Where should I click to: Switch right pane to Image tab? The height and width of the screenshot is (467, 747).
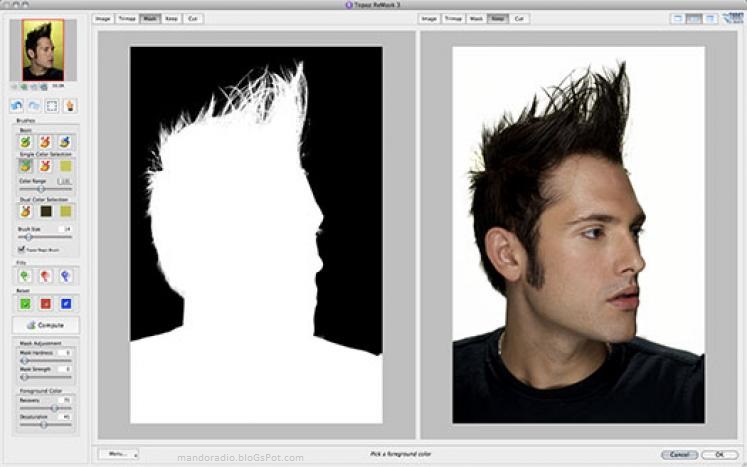(x=429, y=19)
